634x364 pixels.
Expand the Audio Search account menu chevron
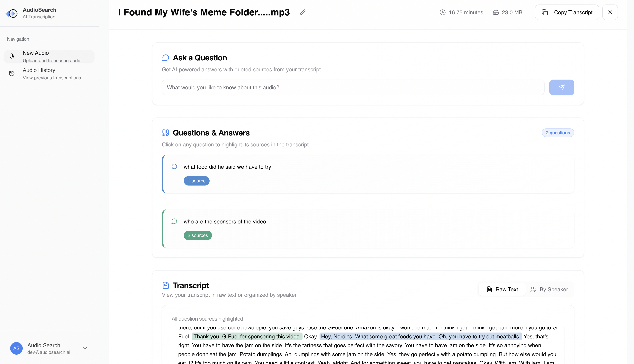(x=85, y=348)
